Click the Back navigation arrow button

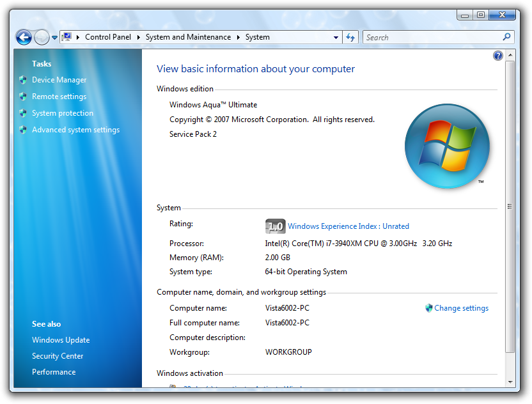[24, 37]
